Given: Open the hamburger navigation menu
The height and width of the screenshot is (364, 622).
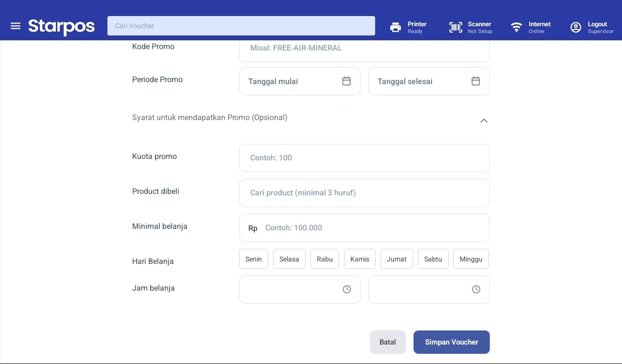Looking at the screenshot, I should [x=16, y=26].
